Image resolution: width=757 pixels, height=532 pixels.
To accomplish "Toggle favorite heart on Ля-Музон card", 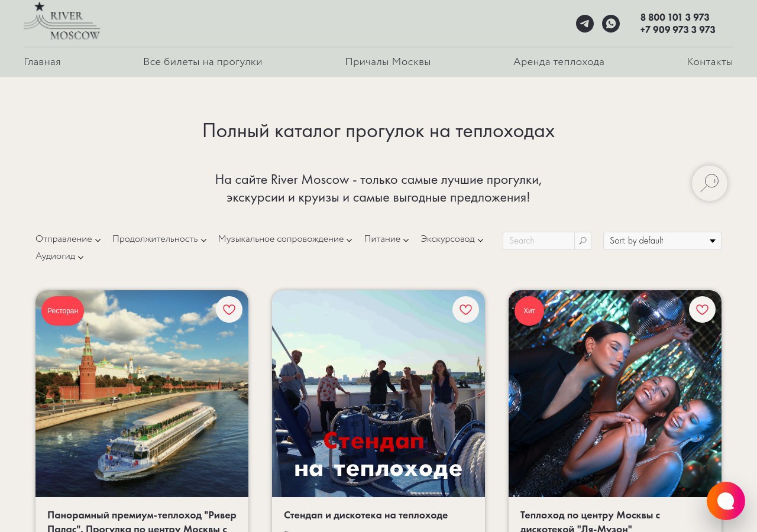I will click(702, 309).
